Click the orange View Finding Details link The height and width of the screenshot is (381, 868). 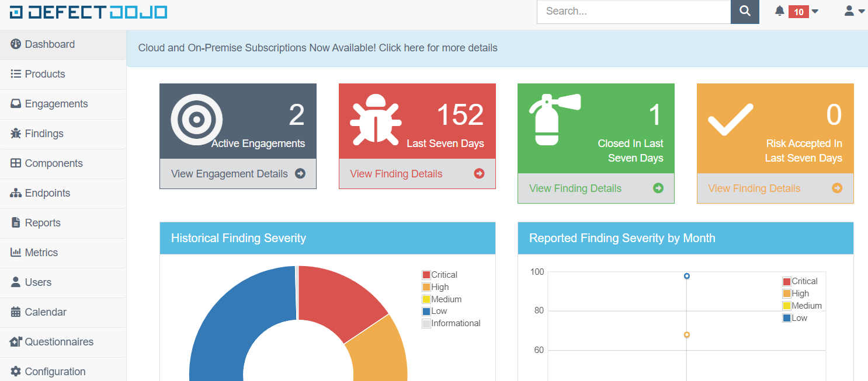pyautogui.click(x=754, y=188)
